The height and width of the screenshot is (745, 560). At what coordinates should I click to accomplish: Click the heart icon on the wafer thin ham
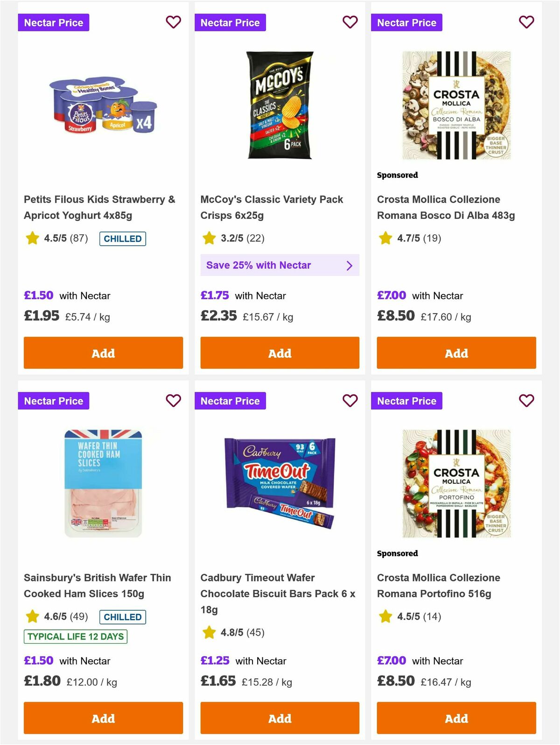(x=173, y=400)
